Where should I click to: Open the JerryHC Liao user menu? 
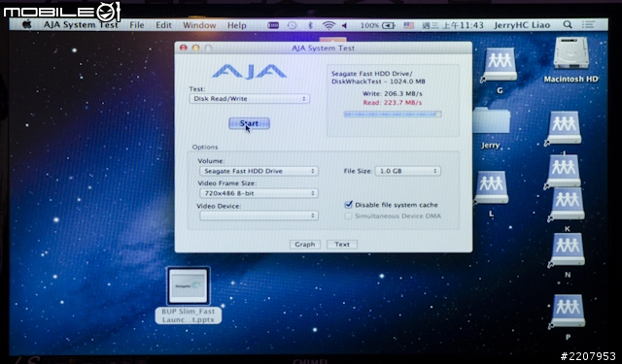[x=522, y=25]
